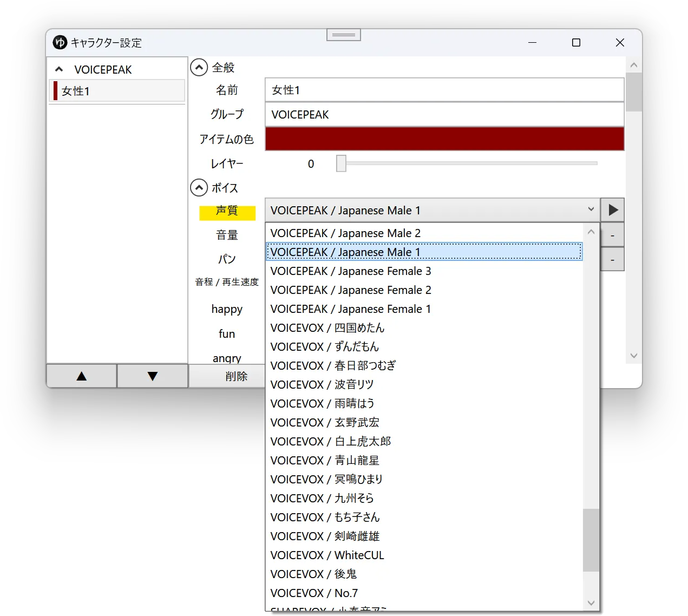
Task: Select the 女性1 character item
Action: [x=117, y=91]
